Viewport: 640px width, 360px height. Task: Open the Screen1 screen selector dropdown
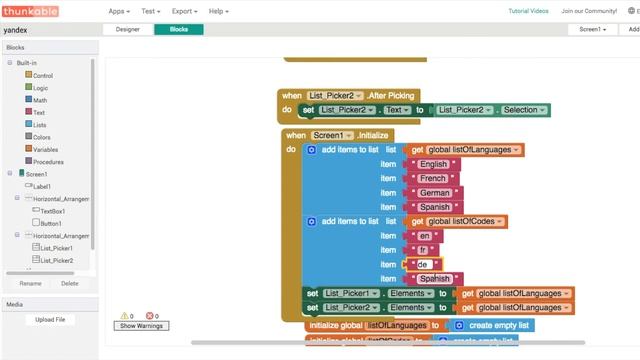coord(592,29)
